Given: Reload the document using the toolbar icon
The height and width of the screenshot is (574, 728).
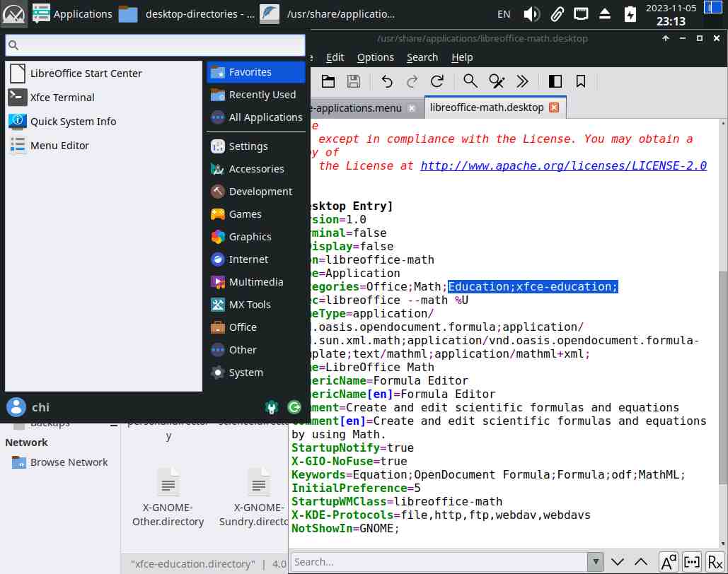Looking at the screenshot, I should click(x=437, y=81).
